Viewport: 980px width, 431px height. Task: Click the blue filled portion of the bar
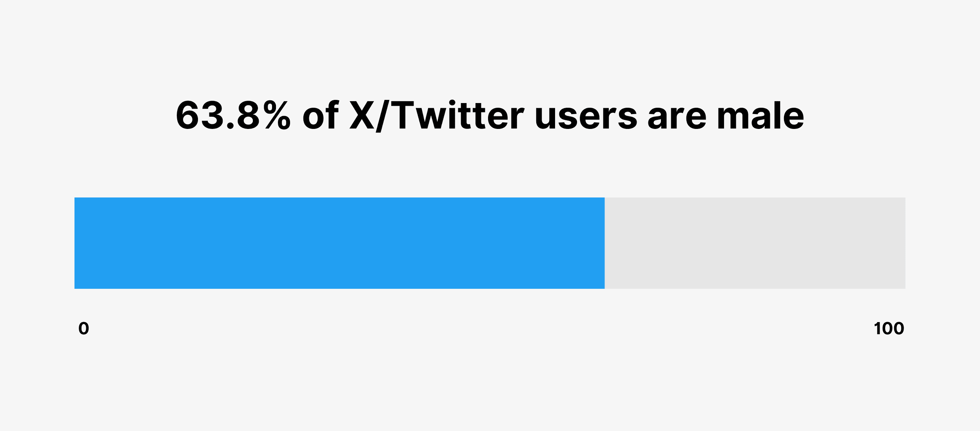pos(339,243)
